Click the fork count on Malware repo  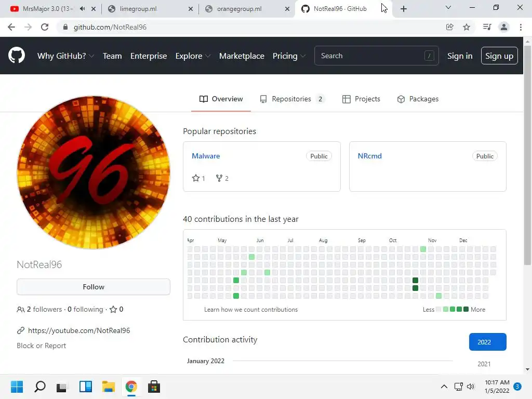tap(222, 178)
